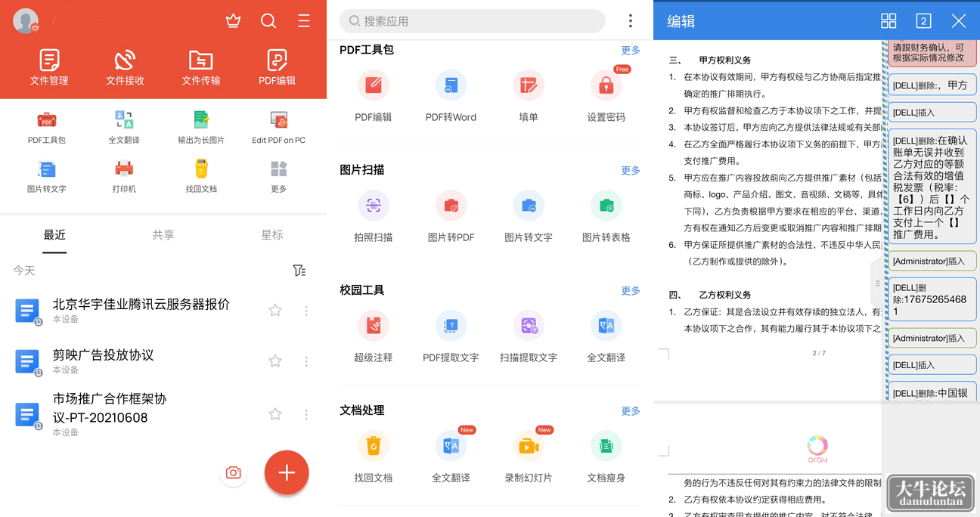Star the 北京华宇佳业腾讯云服务器报价 file
This screenshot has width=980, height=517.
point(275,311)
